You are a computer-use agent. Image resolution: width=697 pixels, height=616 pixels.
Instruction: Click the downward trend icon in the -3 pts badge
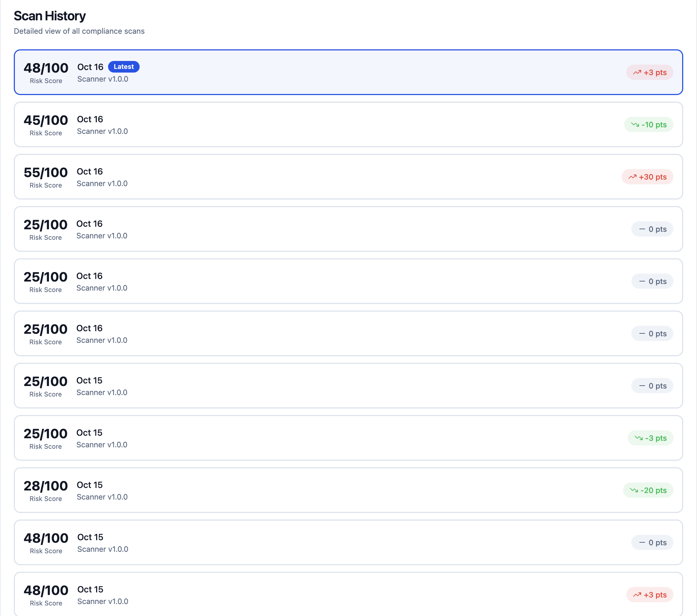tap(639, 438)
